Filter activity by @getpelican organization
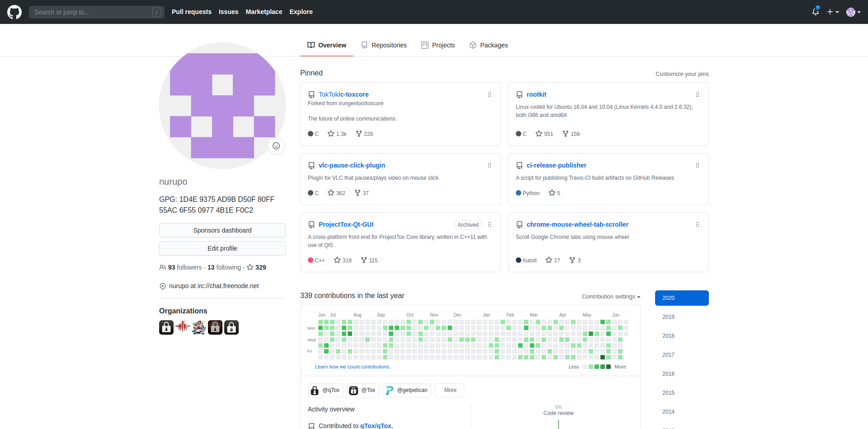 (406, 390)
